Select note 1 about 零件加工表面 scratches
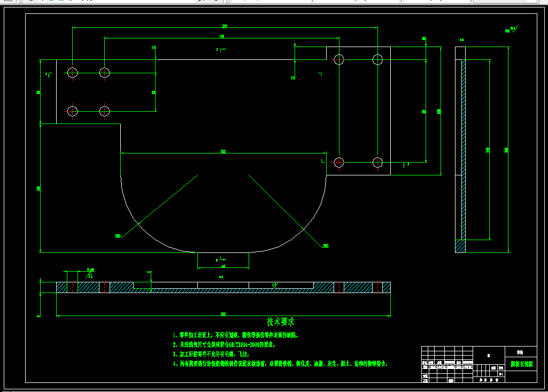This screenshot has height=392, width=548. click(236, 335)
